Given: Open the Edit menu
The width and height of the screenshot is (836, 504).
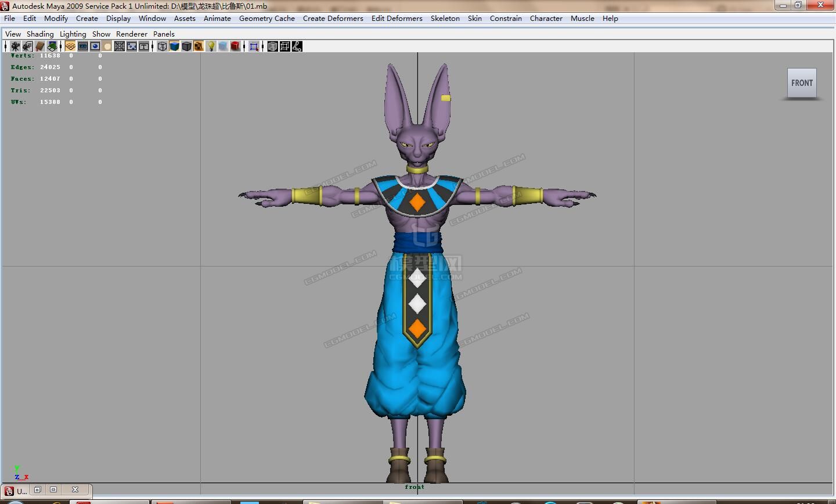Looking at the screenshot, I should click(30, 19).
